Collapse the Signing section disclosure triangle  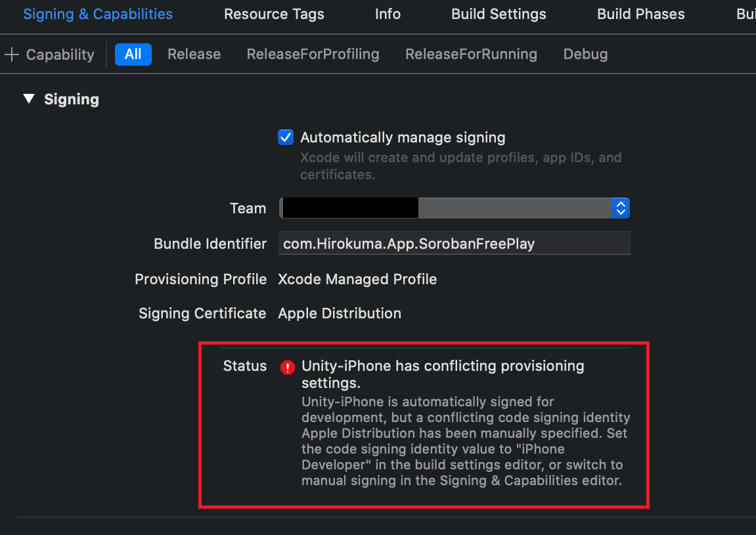tap(28, 99)
